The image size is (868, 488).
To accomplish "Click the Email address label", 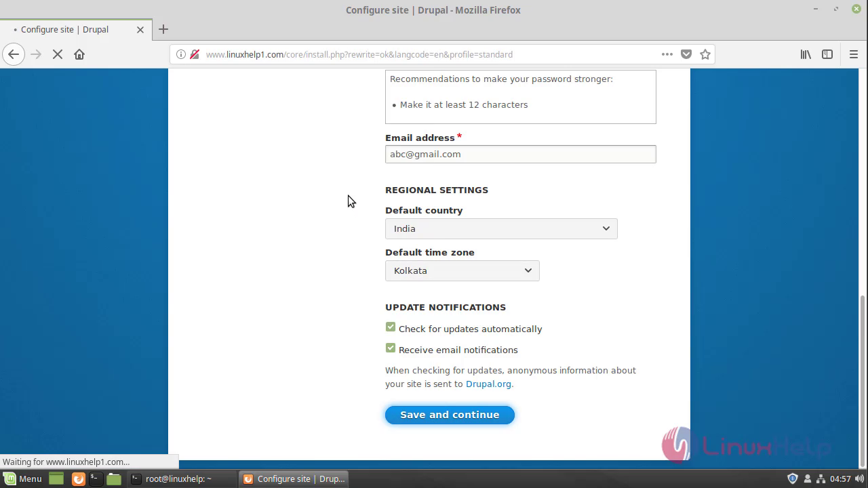I will click(x=420, y=138).
